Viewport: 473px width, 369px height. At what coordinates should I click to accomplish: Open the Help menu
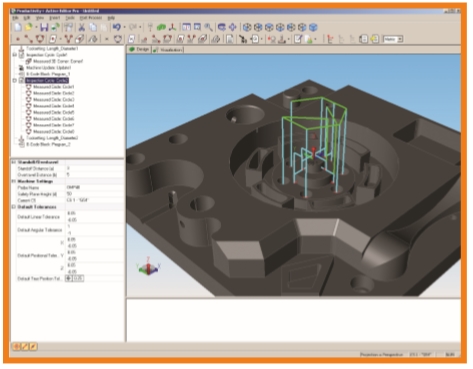tap(111, 18)
